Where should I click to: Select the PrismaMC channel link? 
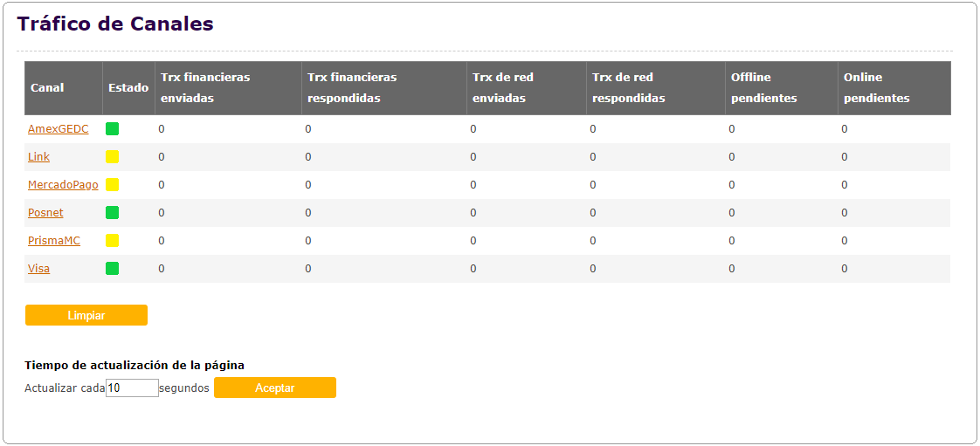pyautogui.click(x=54, y=241)
